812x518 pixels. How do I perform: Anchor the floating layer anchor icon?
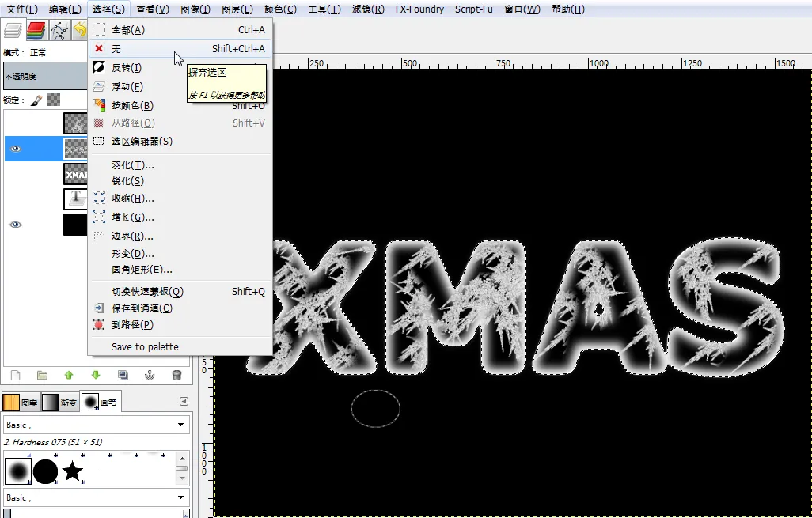[x=150, y=375]
